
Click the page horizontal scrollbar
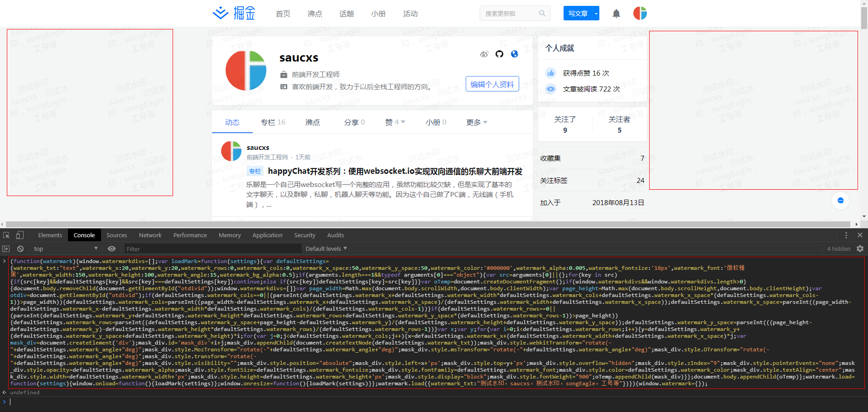pos(429,224)
